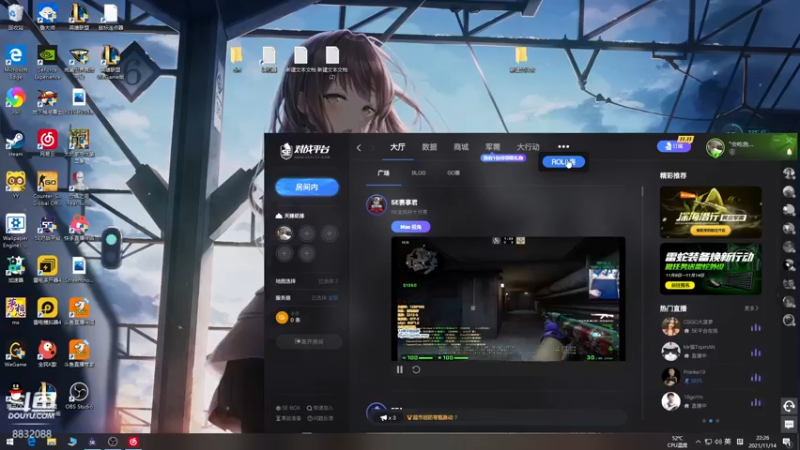The image size is (800, 450).
Task: Click the 订阅 subscribe button
Action: (x=674, y=146)
